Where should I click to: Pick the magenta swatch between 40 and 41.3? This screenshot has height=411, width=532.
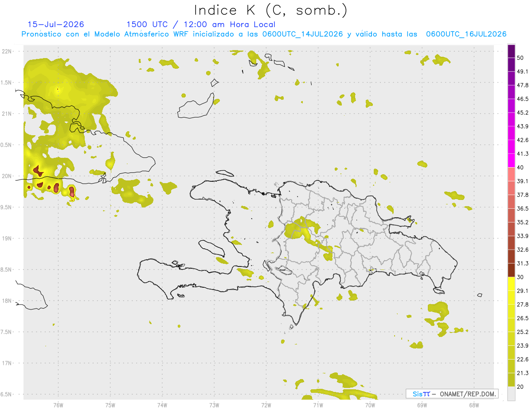(x=512, y=160)
